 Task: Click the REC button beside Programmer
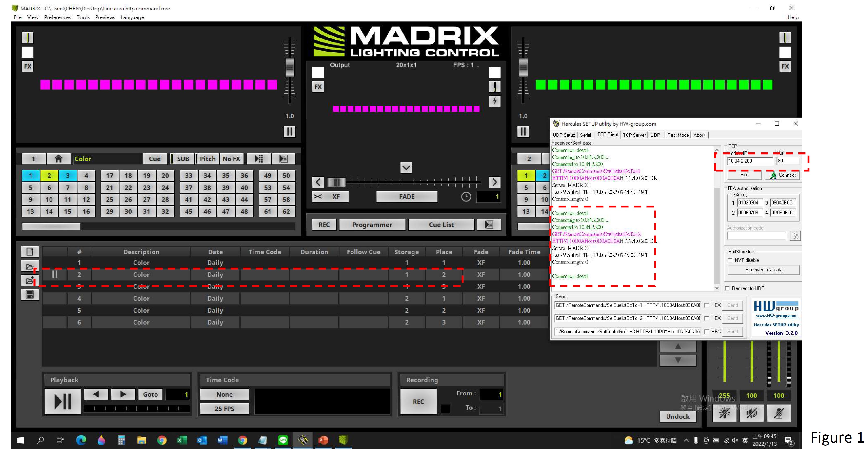324,225
